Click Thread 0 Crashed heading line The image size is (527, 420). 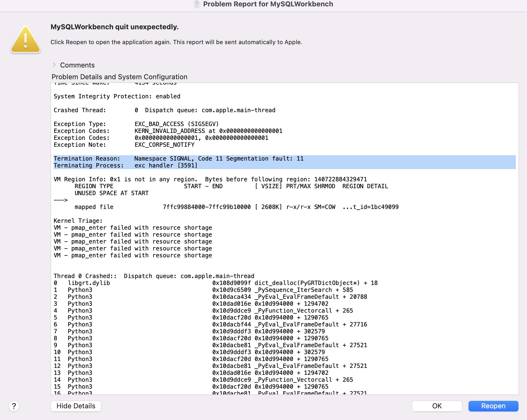tap(154, 276)
